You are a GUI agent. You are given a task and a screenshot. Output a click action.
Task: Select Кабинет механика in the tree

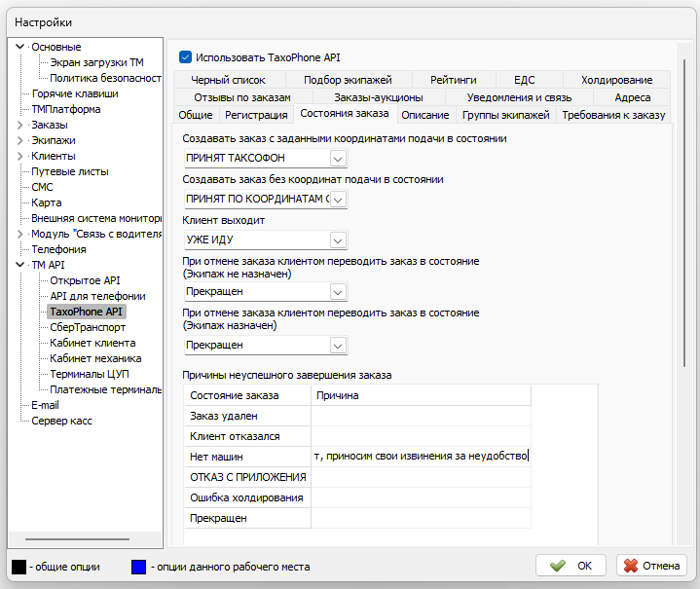pos(95,358)
